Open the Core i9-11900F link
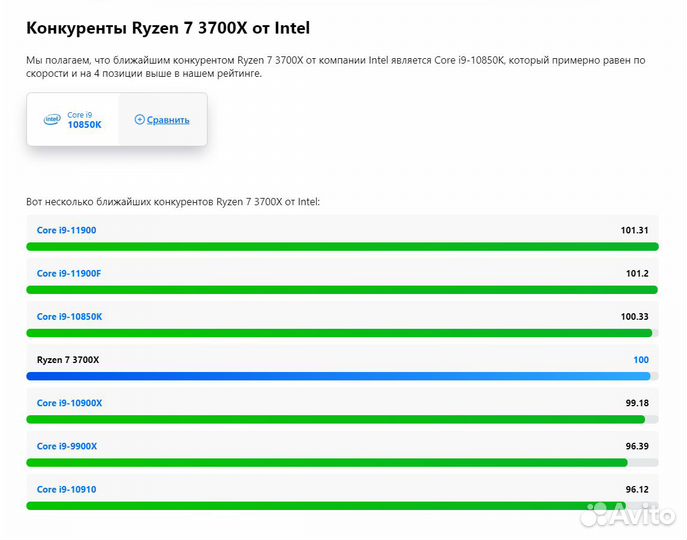 tap(69, 274)
